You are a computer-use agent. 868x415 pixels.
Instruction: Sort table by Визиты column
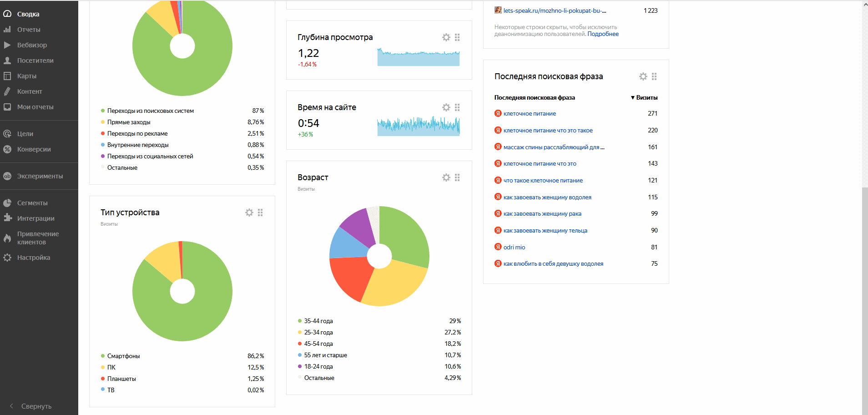(x=644, y=98)
